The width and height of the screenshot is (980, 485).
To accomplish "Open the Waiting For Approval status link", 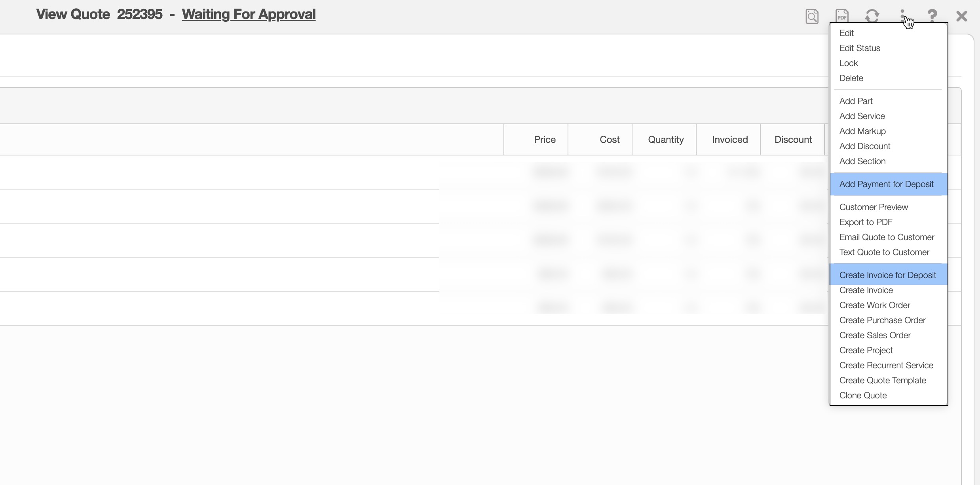I will pyautogui.click(x=249, y=14).
